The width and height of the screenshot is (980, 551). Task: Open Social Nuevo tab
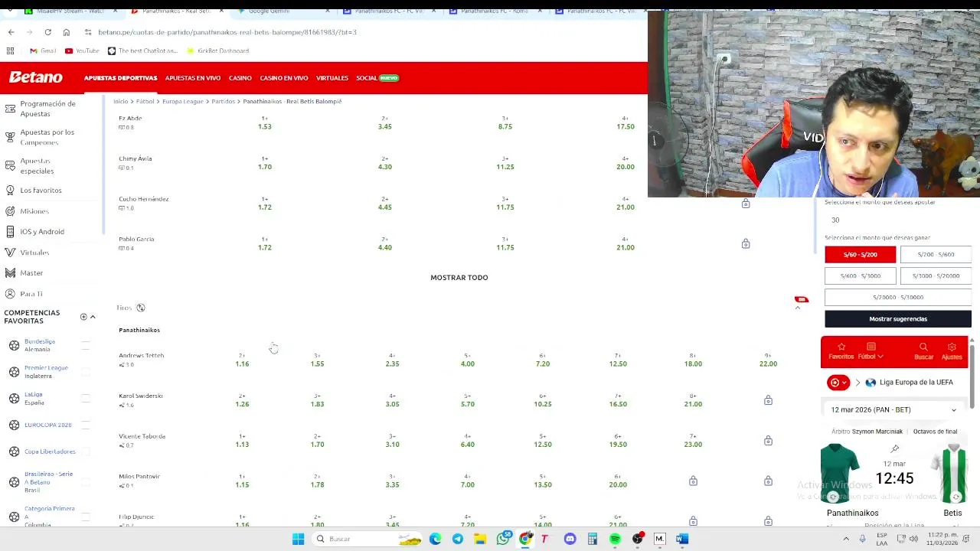377,78
